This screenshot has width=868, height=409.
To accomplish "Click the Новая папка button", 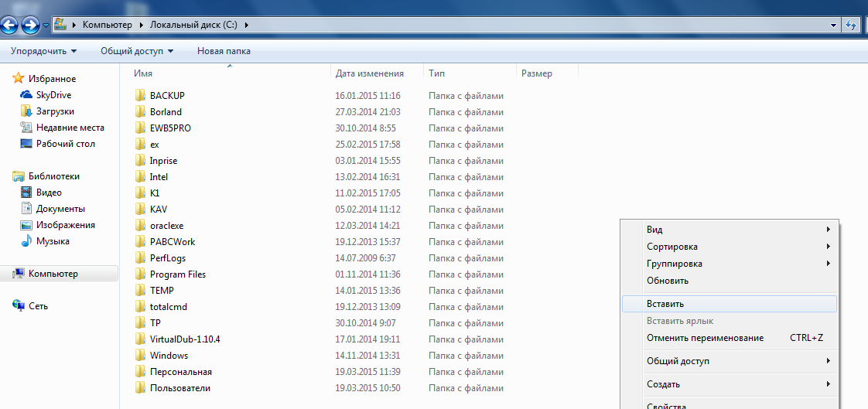I will point(224,51).
